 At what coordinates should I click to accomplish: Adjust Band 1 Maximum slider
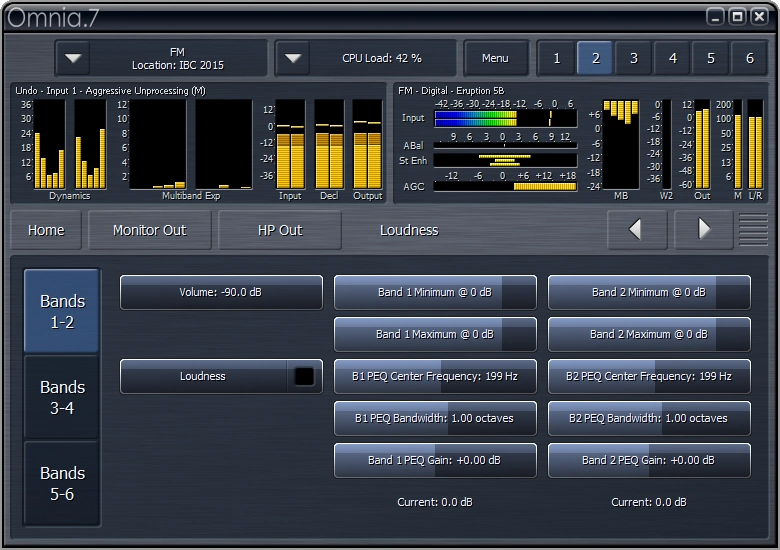pos(435,334)
